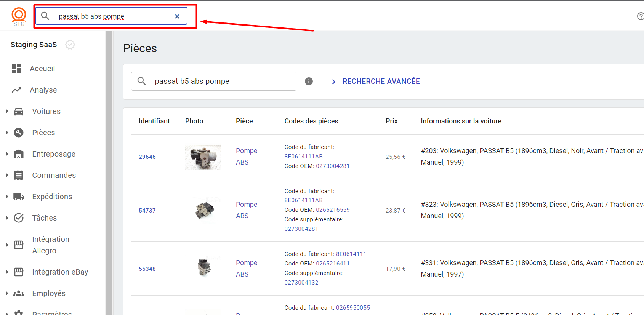Viewport: 644px width, 315px height.
Task: Expand the Intégration Allegro menu arrow
Action: 7,245
